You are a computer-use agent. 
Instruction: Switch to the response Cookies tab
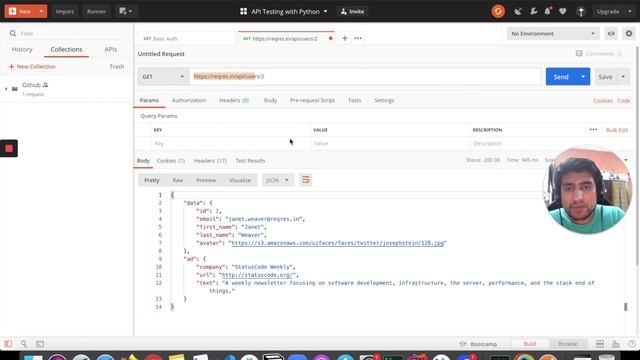171,161
